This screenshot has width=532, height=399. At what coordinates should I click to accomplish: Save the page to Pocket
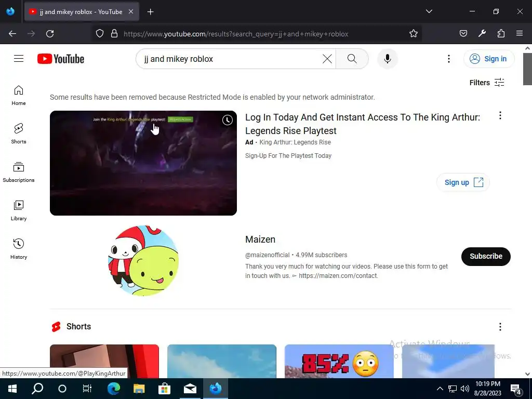click(x=463, y=33)
